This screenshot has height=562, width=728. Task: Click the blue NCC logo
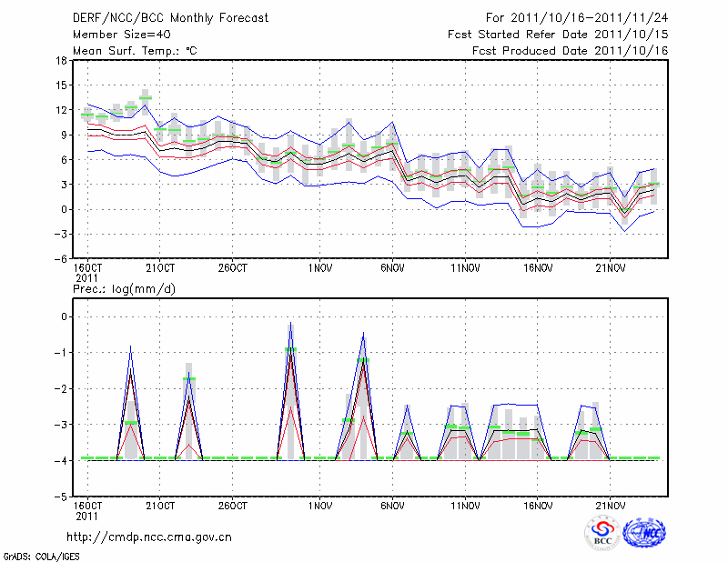[644, 533]
